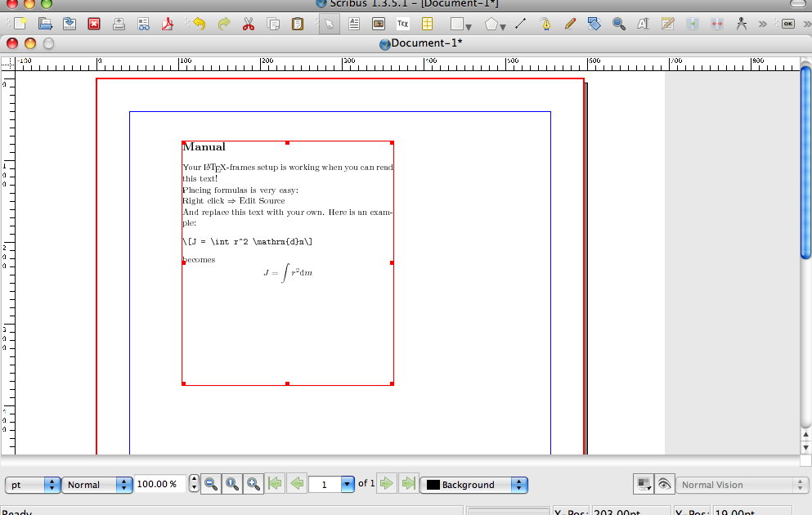Screen dimensions: 812x515
Task: Expand hidden toolbar items chevron
Action: (x=762, y=24)
